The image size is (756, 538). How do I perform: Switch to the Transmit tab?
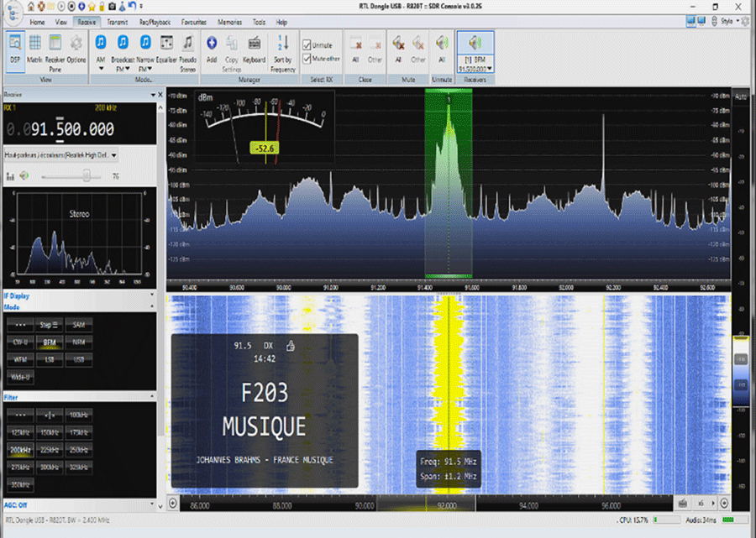pyautogui.click(x=117, y=22)
